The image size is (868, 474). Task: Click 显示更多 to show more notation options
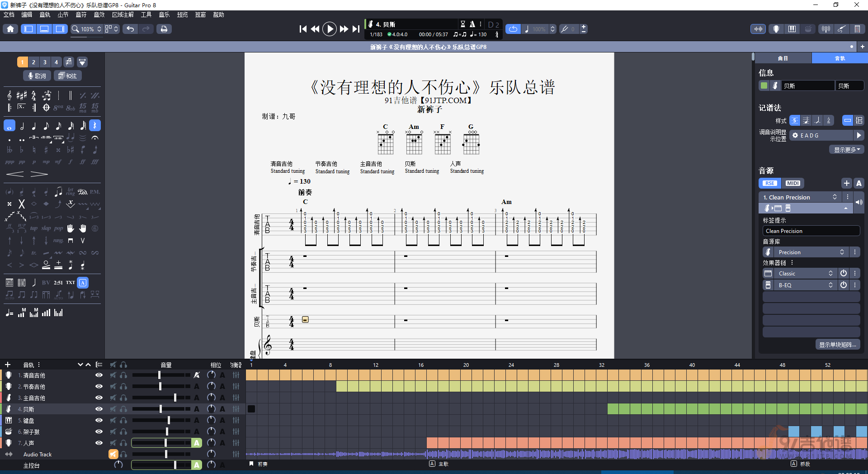pyautogui.click(x=846, y=150)
